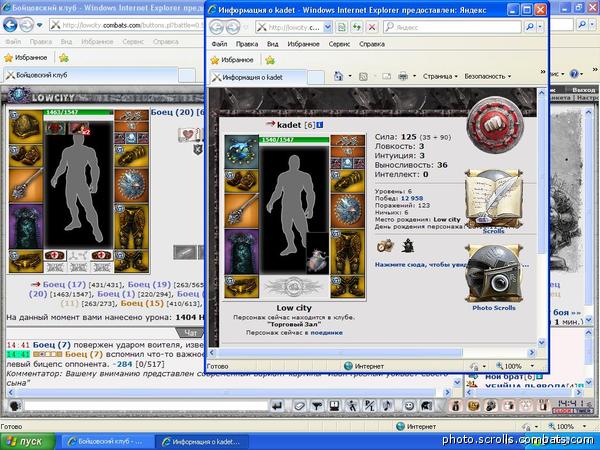Viewport: 600px width, 450px height.
Task: Select the Бойцовский клуб browser tab
Action: tap(91, 75)
